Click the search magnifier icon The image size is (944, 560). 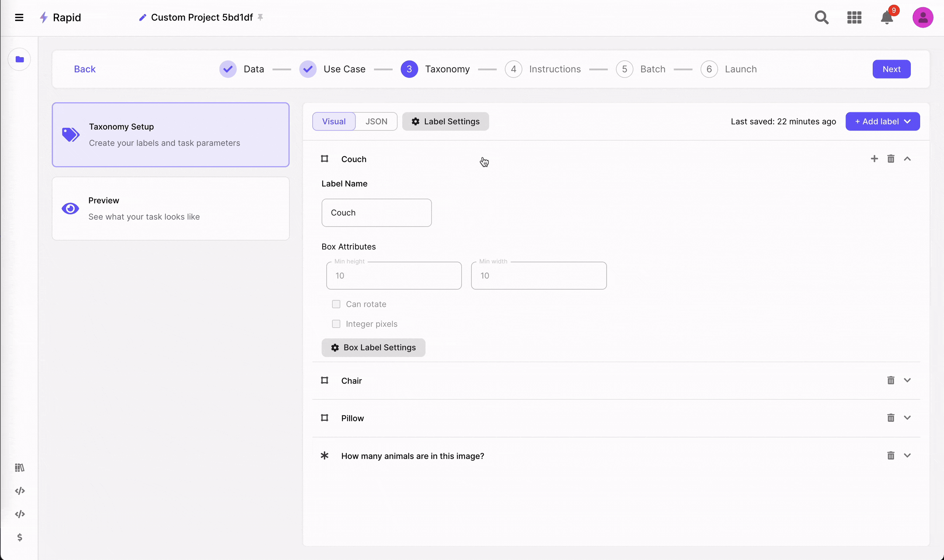click(x=821, y=17)
